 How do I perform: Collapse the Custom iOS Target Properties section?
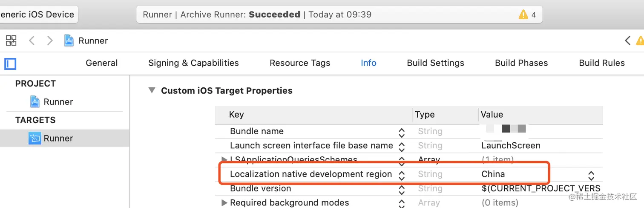[x=152, y=90]
